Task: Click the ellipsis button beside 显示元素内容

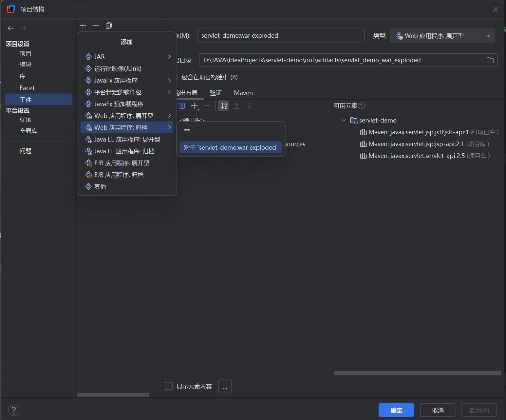Action: [x=225, y=387]
